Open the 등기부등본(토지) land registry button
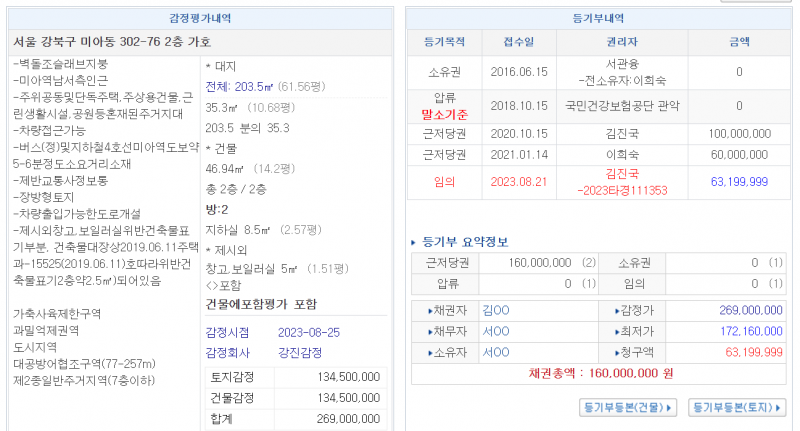This screenshot has width=800, height=431. 738,407
